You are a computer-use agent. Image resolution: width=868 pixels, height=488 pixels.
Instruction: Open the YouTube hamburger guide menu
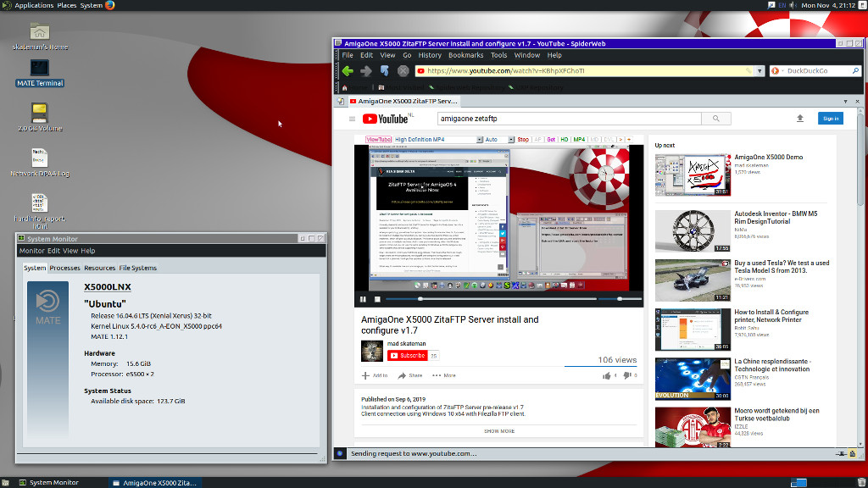(352, 119)
